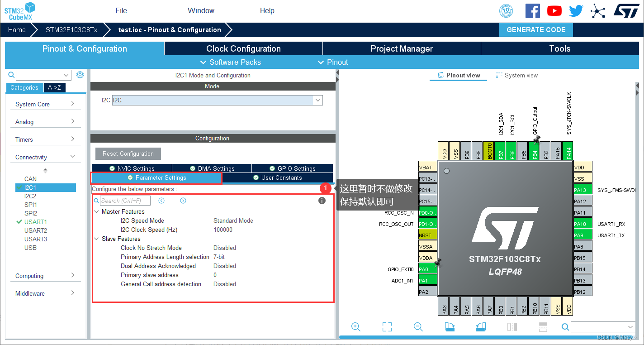This screenshot has height=345, width=644.
Task: Collapse the Master Features section
Action: (x=96, y=211)
